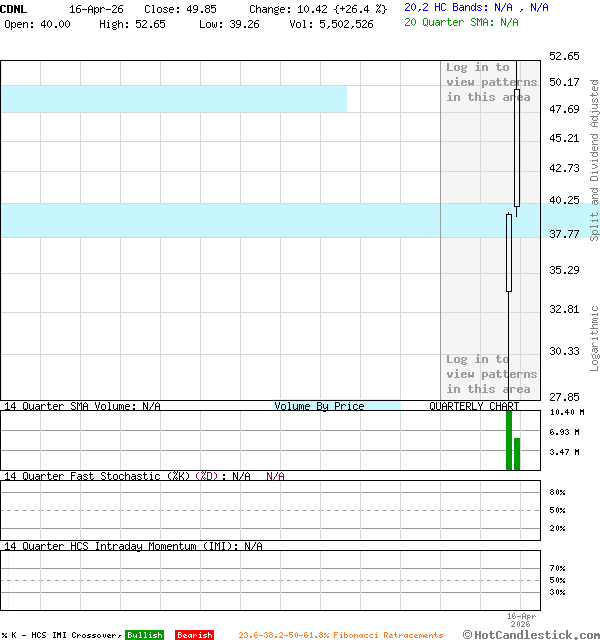Image resolution: width=600 pixels, height=640 pixels.
Task: Click the 20 Quarter SMA label
Action: coord(461,22)
